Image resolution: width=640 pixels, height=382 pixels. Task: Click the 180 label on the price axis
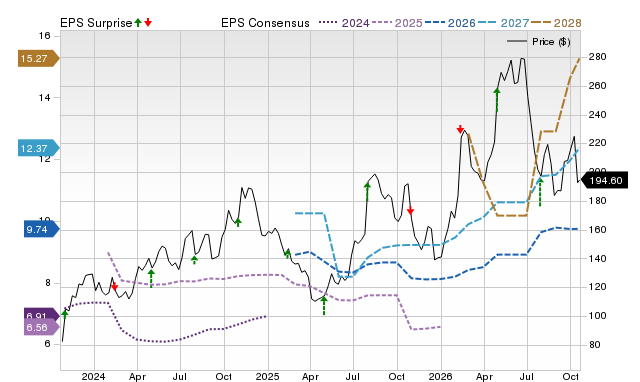(597, 201)
